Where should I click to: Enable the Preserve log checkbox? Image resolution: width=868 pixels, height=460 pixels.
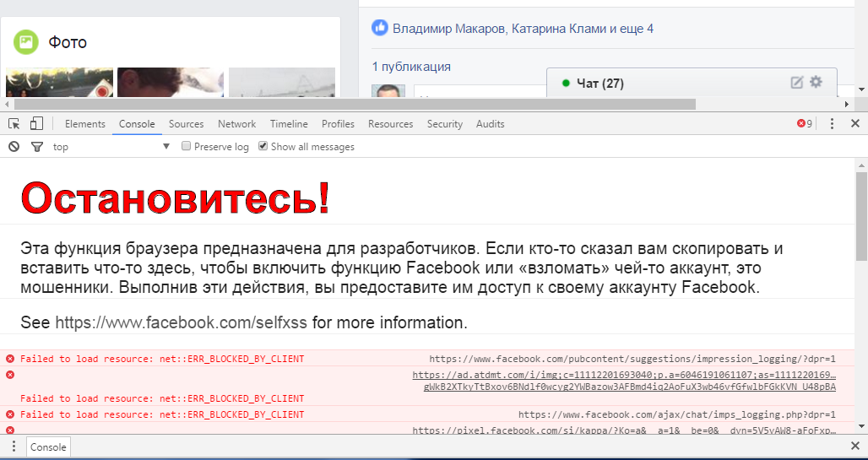[x=187, y=146]
